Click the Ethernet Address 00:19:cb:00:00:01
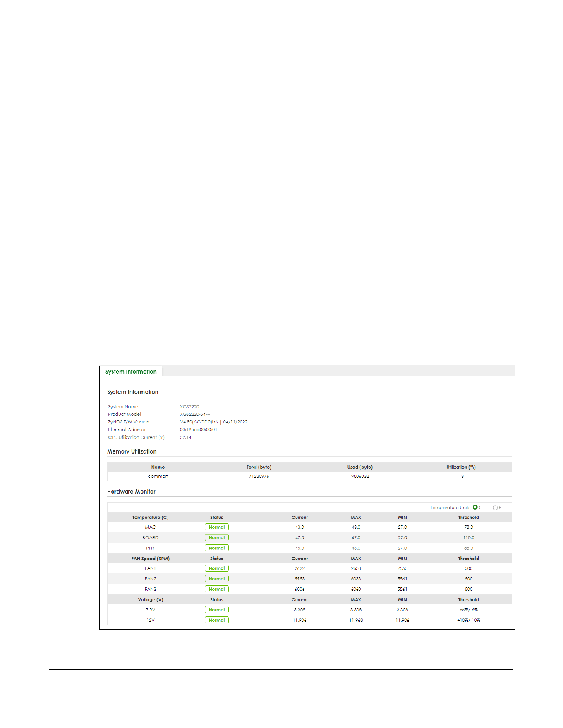 (x=199, y=430)
